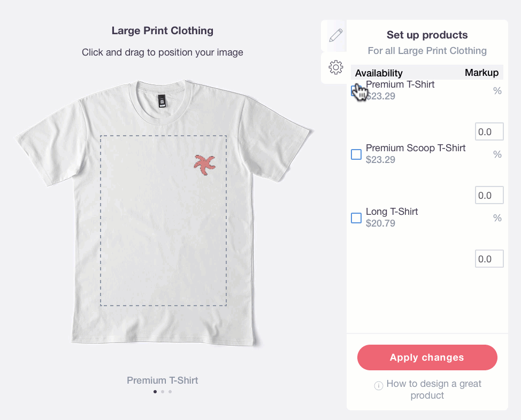The width and height of the screenshot is (521, 420).
Task: Select the bottom markup percentage field
Action: (489, 259)
